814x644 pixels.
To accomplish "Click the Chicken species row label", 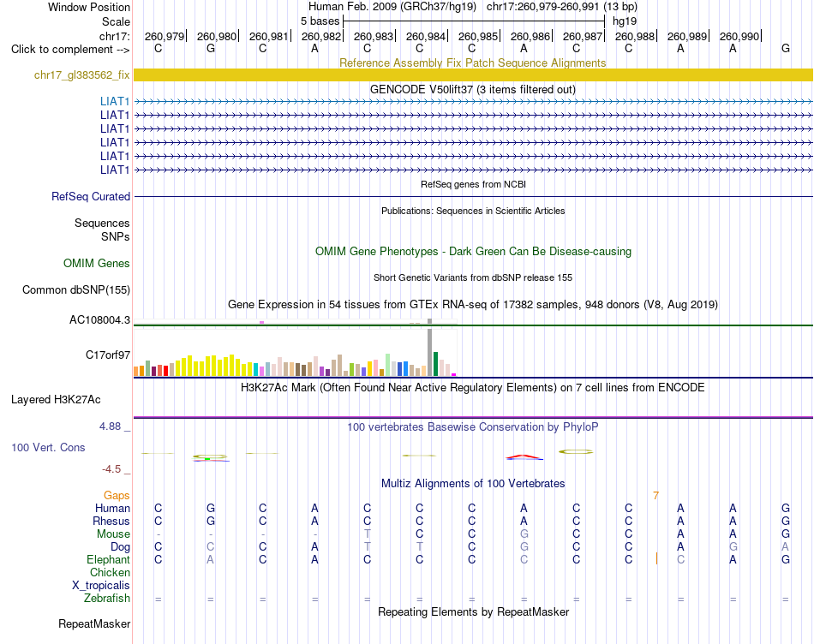I will (110, 572).
